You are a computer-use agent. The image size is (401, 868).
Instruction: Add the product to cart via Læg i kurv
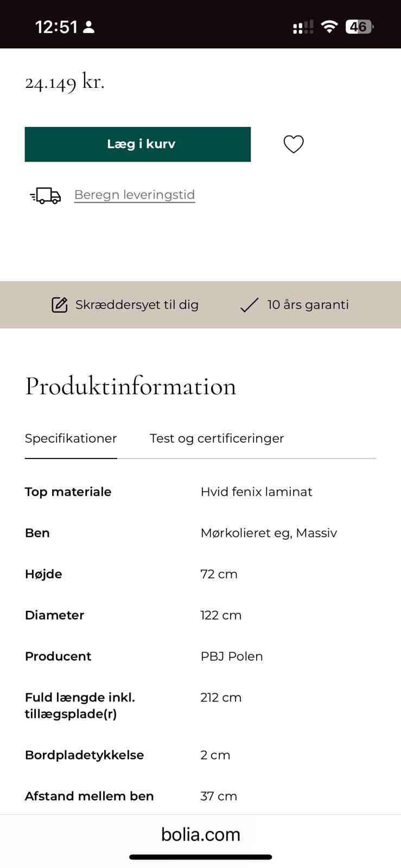coord(137,144)
